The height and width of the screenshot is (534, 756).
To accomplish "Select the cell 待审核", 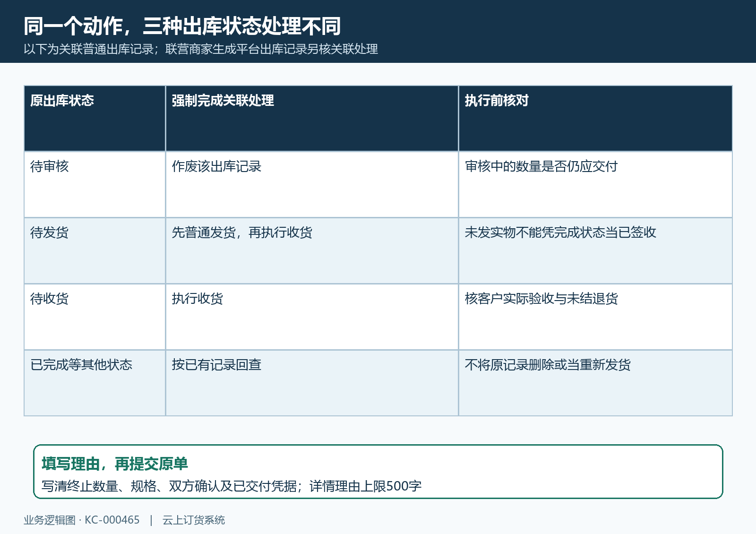I will [x=95, y=185].
